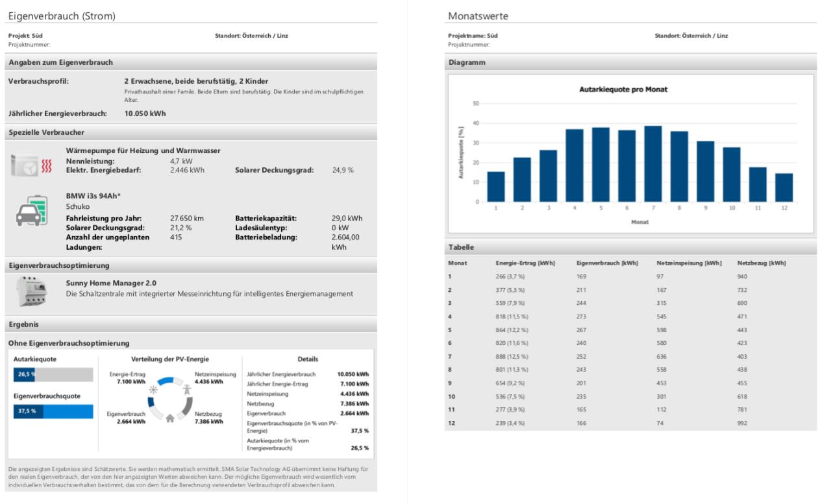Click the chart title 'Autarkiequote pro Monat'

coord(623,90)
